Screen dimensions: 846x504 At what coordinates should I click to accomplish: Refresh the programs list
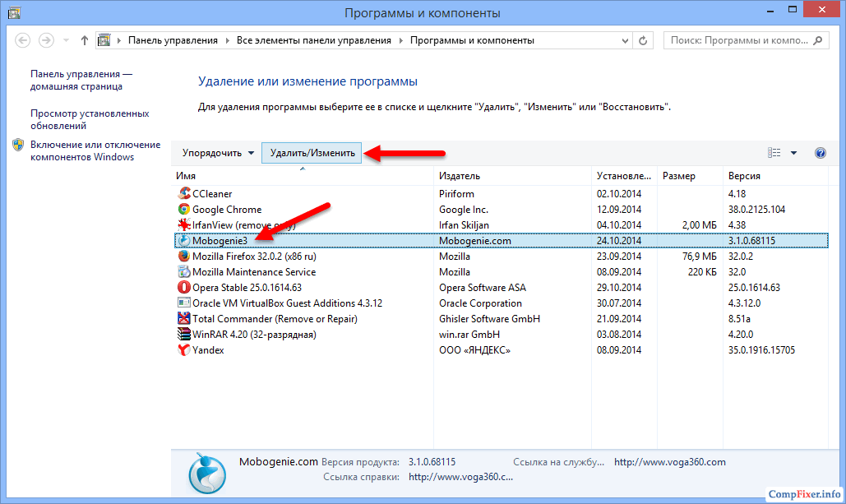coord(645,40)
